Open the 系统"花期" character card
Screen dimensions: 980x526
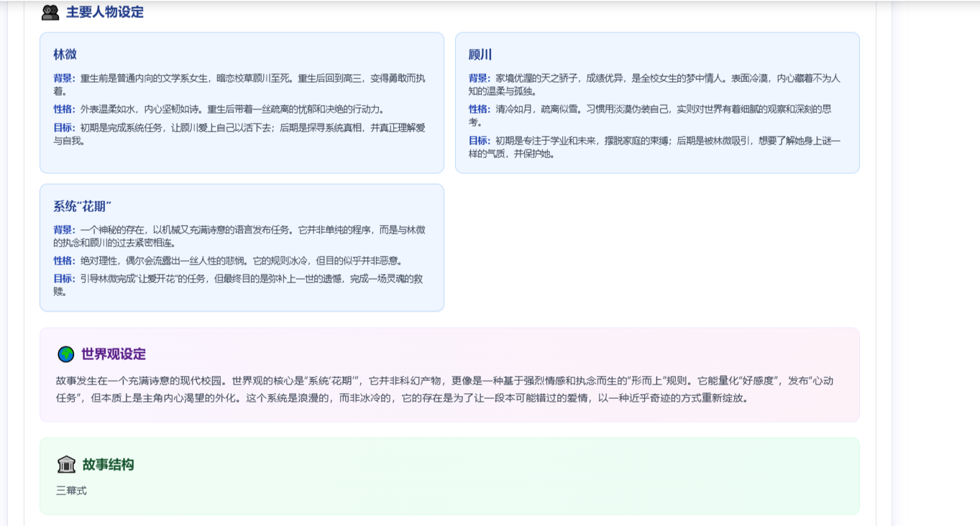pos(241,248)
